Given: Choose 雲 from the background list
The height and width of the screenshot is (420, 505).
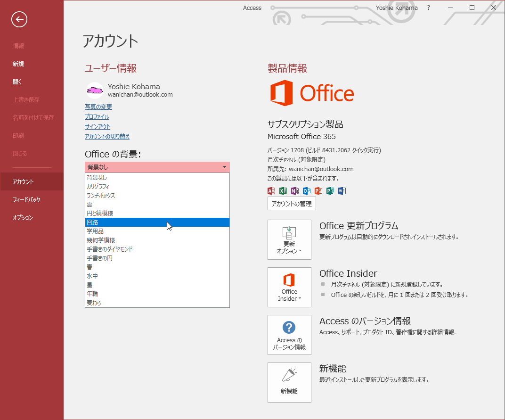Looking at the screenshot, I should pos(157,205).
